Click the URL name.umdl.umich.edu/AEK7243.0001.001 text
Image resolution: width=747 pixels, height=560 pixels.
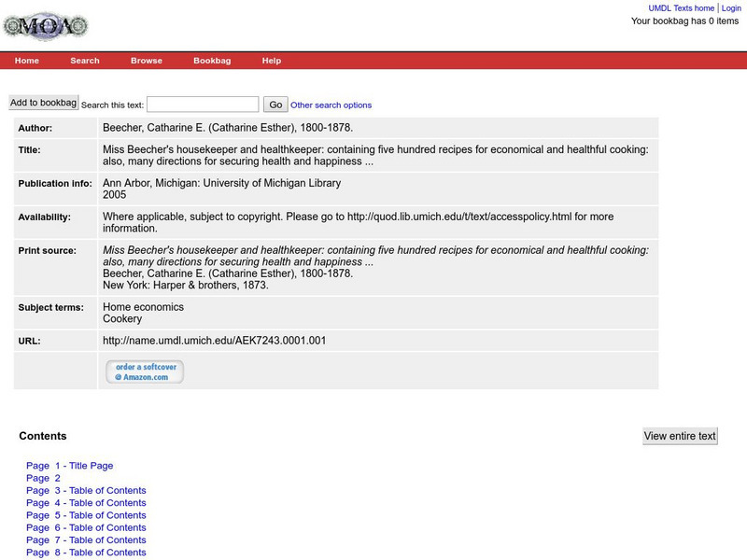point(215,341)
